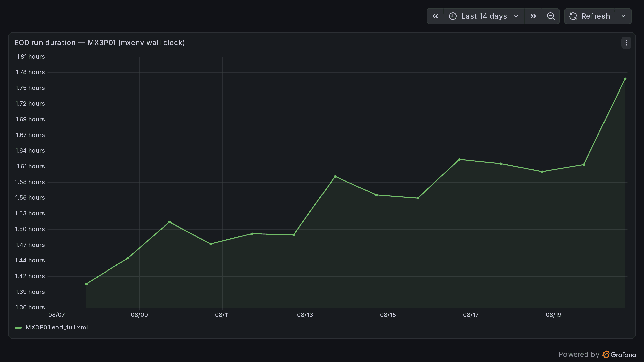
Task: Click the 08/09 x-axis label
Action: 139,315
